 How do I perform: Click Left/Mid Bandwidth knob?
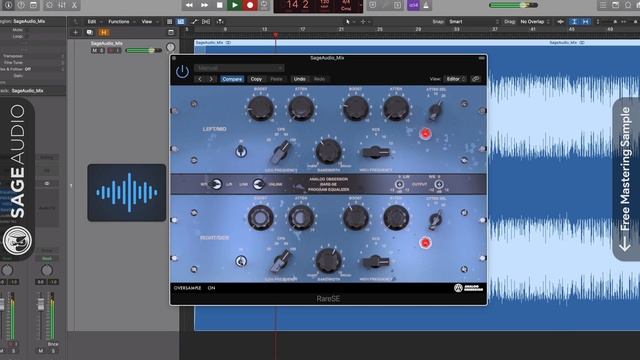(328, 151)
